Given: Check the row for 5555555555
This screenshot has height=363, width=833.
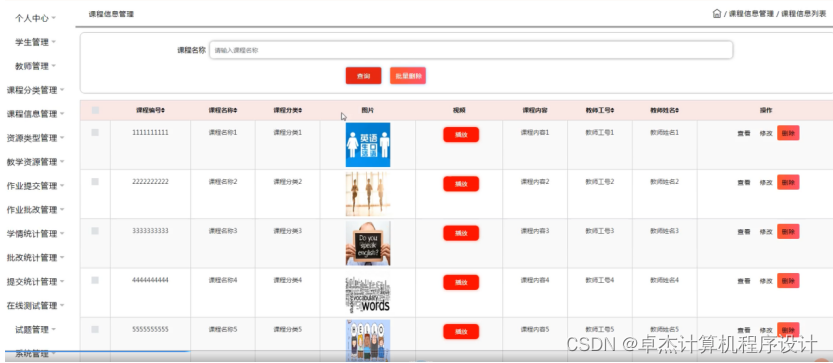Looking at the screenshot, I should click(x=95, y=330).
